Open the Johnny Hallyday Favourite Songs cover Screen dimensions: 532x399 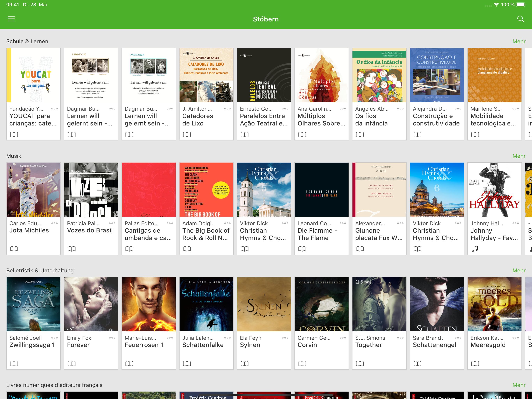(x=494, y=190)
